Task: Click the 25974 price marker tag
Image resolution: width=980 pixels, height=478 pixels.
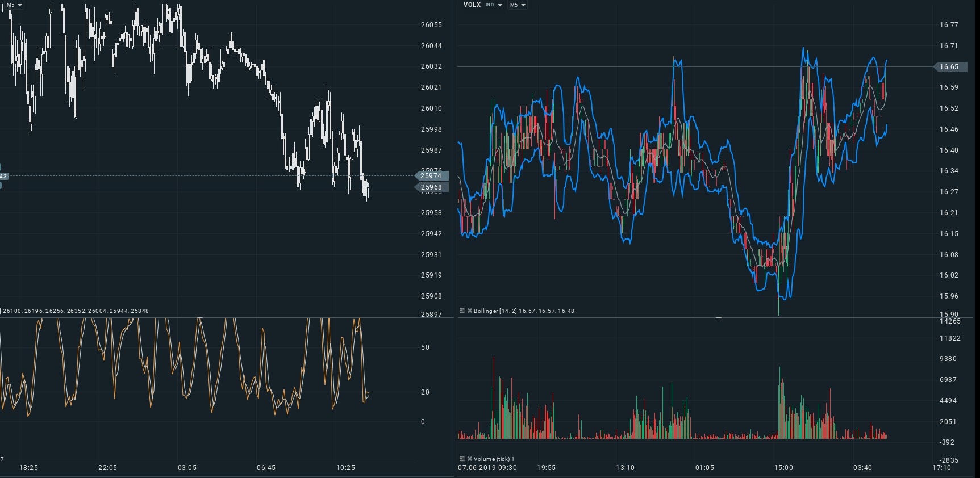Action: 431,176
